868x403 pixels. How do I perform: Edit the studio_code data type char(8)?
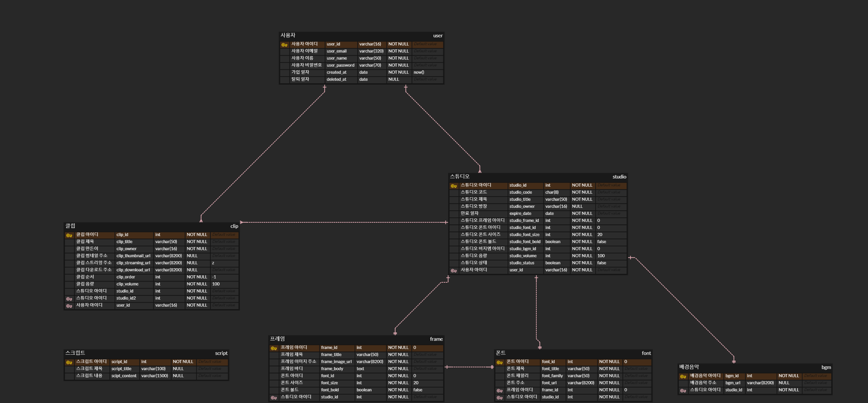(x=552, y=192)
